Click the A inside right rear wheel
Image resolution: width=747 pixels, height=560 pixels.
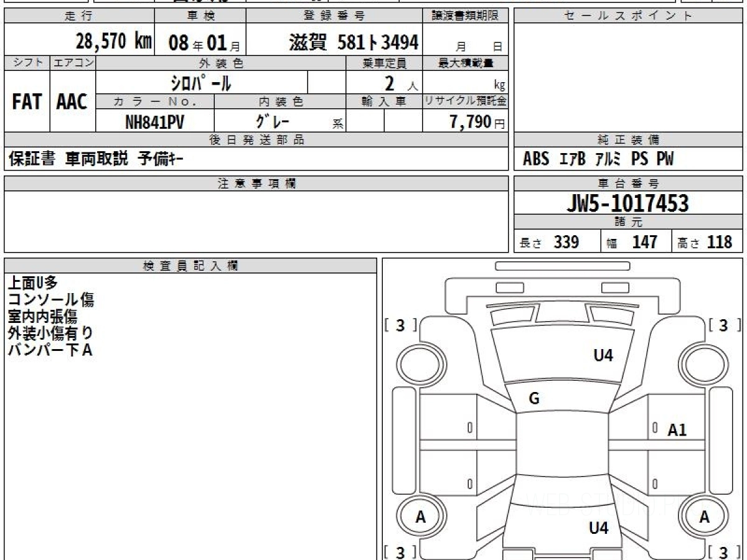704,516
